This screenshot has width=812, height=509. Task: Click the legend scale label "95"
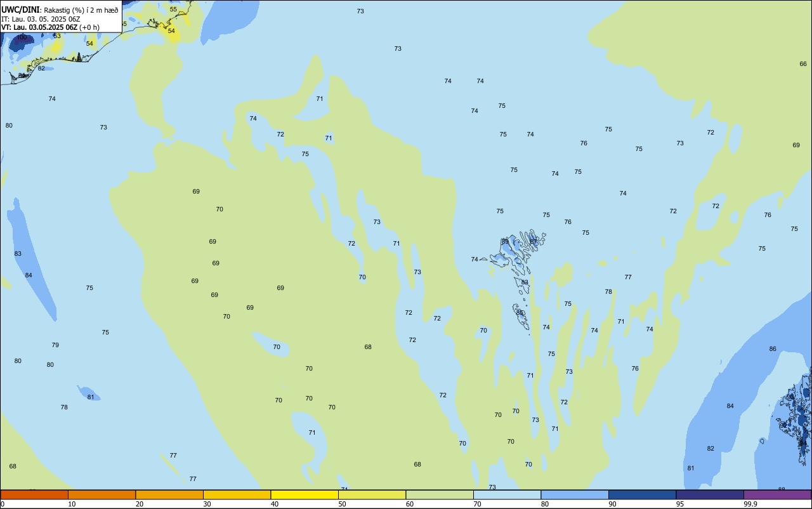[680, 504]
